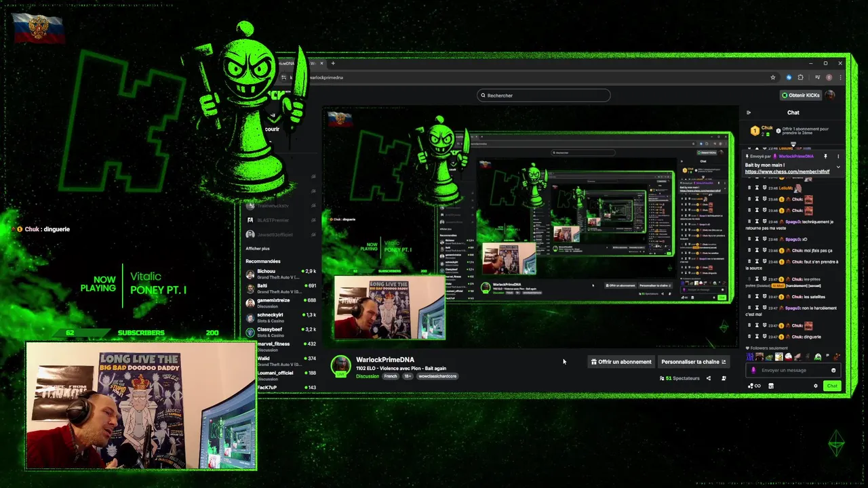Open a new browser tab
The height and width of the screenshot is (488, 868).
tap(333, 63)
